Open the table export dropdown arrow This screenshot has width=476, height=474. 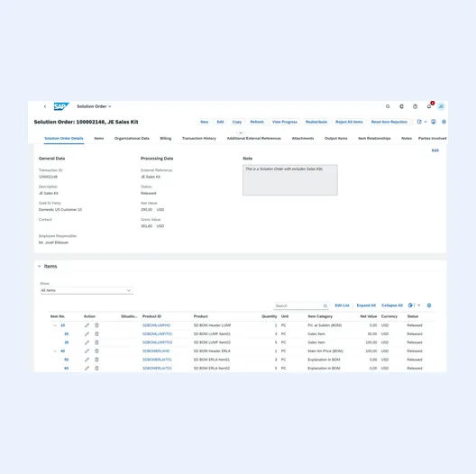tap(419, 305)
